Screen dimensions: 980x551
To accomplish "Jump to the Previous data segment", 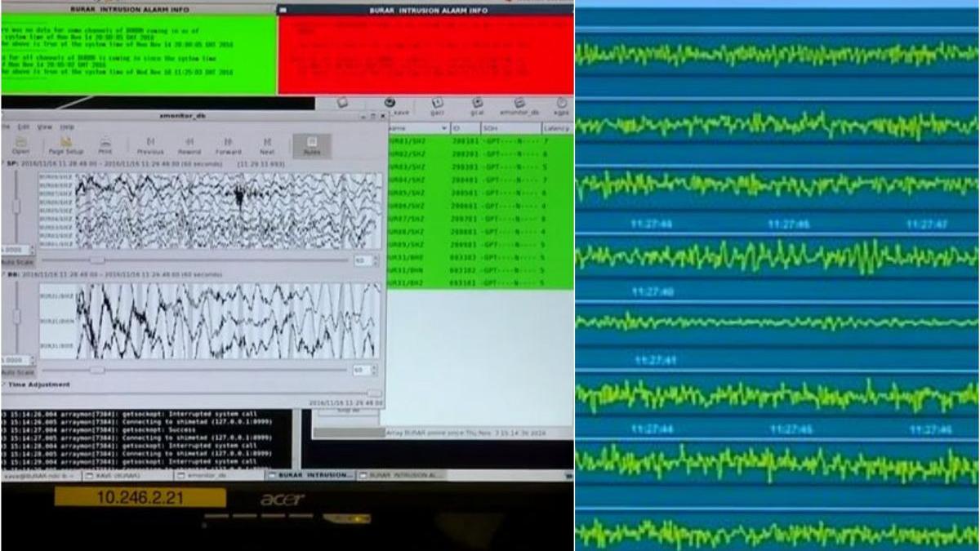I will coord(152,144).
